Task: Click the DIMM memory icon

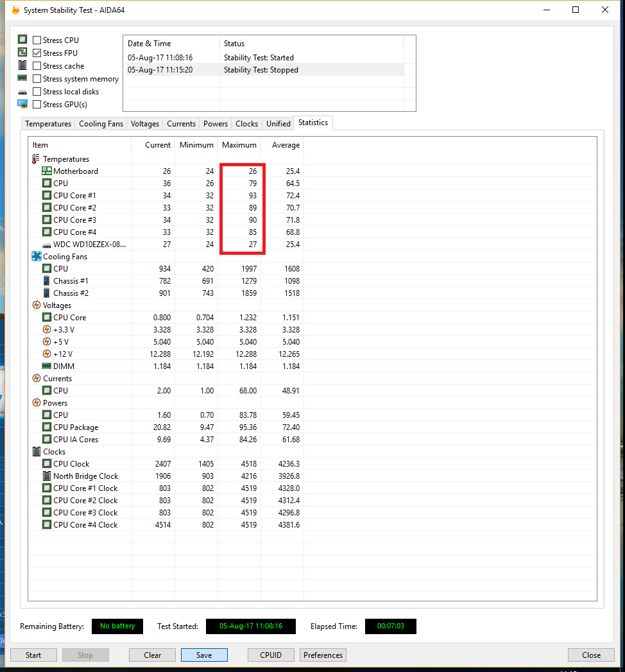Action: point(46,366)
